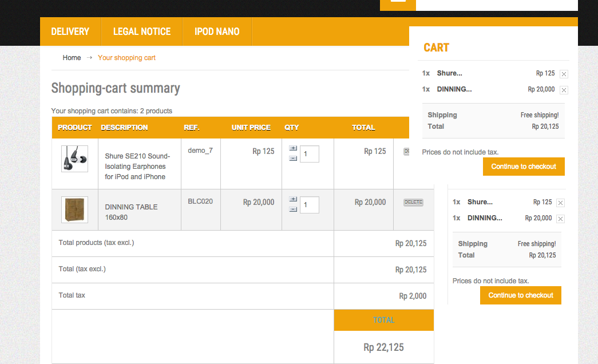Open the Legal Notice menu item
This screenshot has height=364, width=598.
click(142, 31)
